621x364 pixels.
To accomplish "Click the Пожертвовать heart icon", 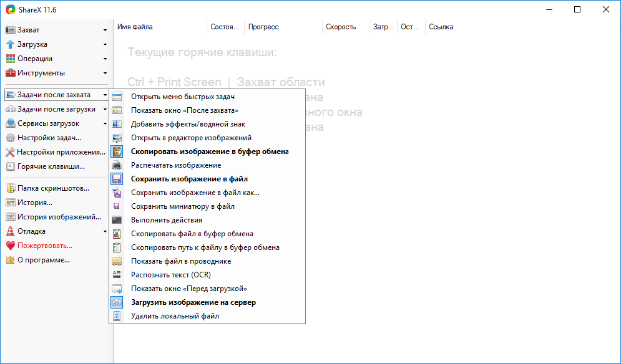I will click(10, 246).
